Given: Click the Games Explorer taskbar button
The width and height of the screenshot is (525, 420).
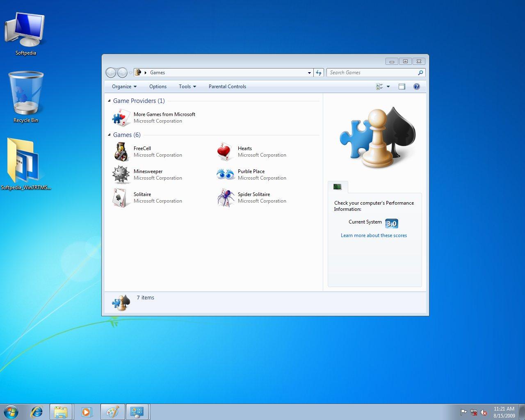Looking at the screenshot, I should pyautogui.click(x=137, y=412).
